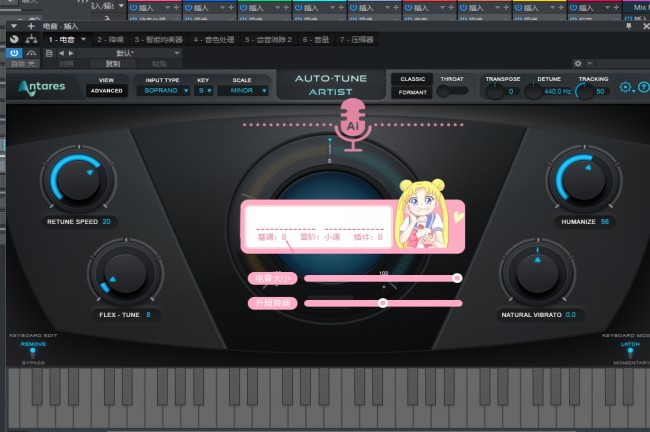Switch to the 2 - 降噪 tab
Image resolution: width=650 pixels, height=432 pixels.
point(110,39)
